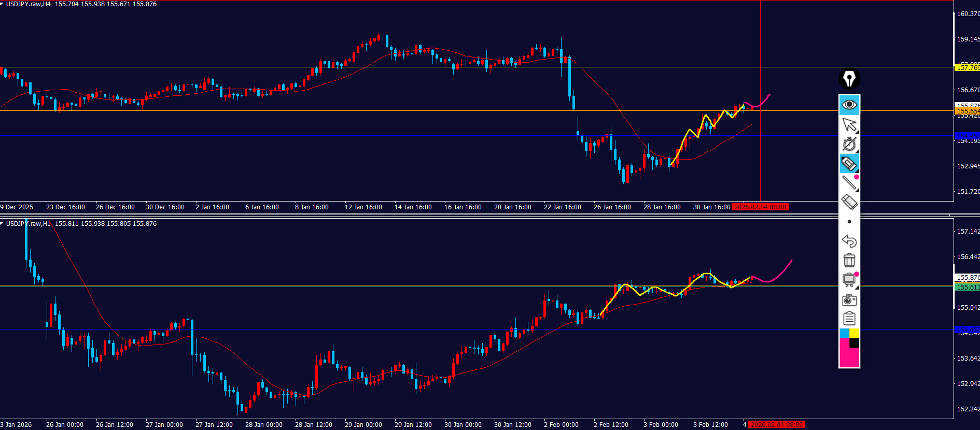Toggle the highlighter marker tool

[849, 164]
